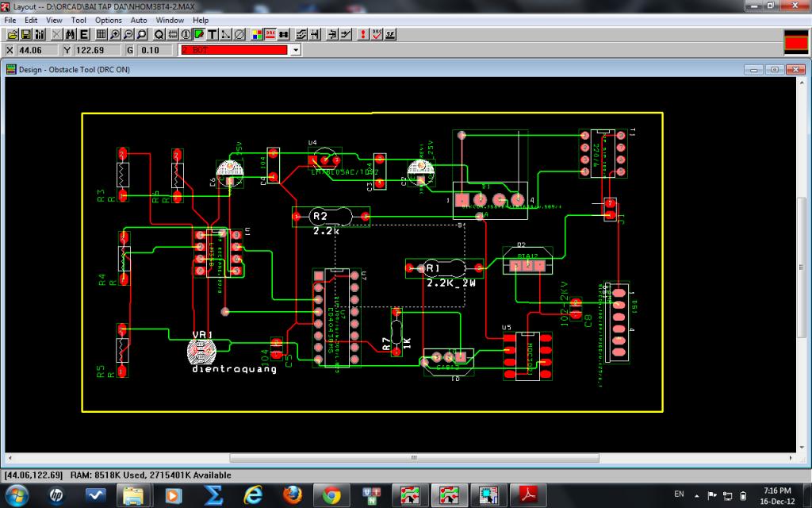Open the Library Manager tool
The width and height of the screenshot is (812, 508).
tap(39, 35)
